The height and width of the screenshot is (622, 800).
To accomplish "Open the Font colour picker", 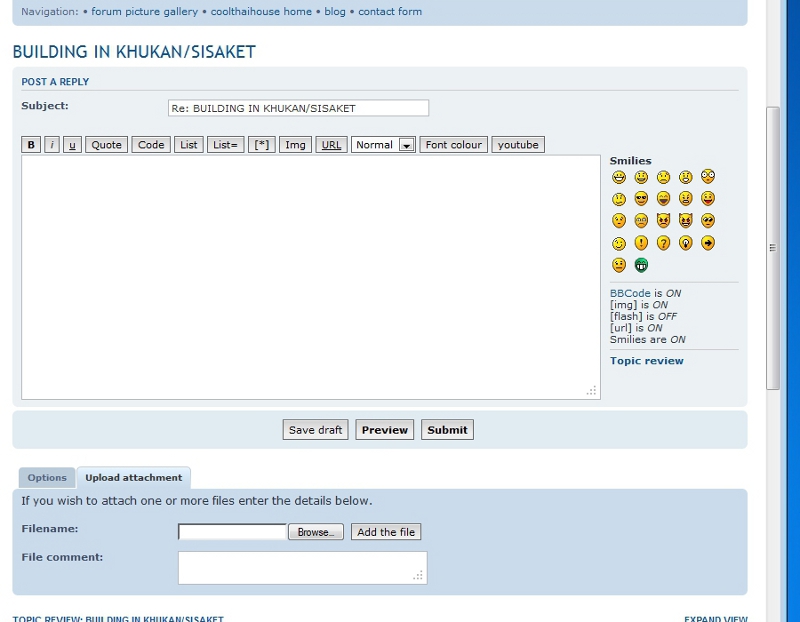I will click(453, 145).
